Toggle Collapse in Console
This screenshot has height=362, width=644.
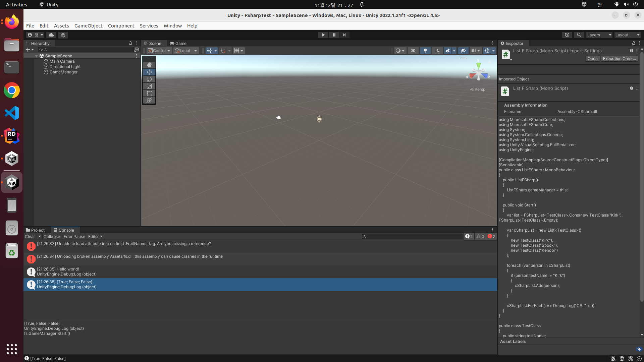[x=52, y=237]
